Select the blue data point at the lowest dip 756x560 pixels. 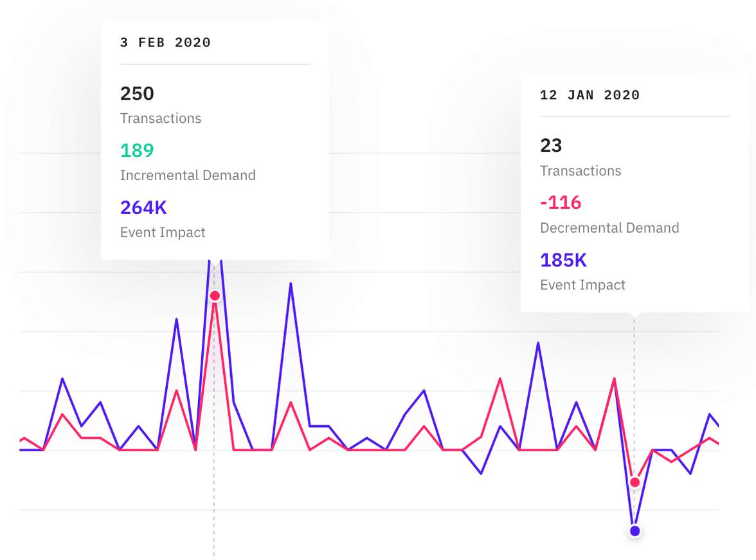635,531
